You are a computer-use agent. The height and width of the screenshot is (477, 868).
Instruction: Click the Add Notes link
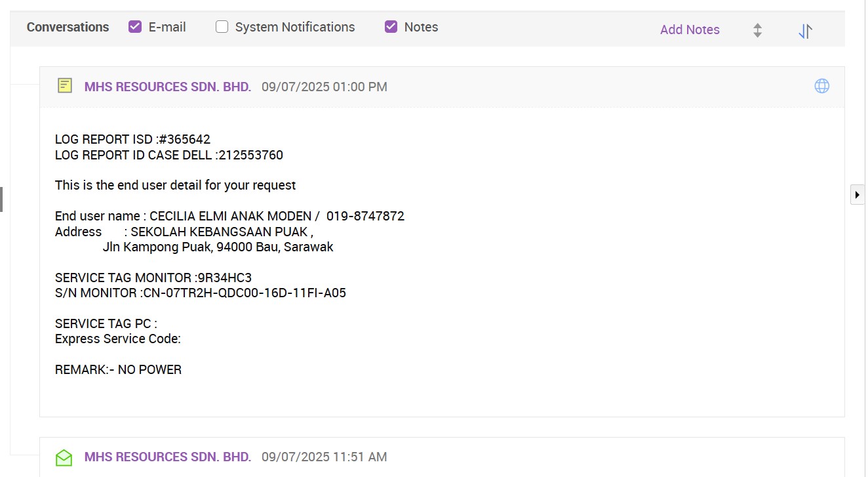pos(689,30)
